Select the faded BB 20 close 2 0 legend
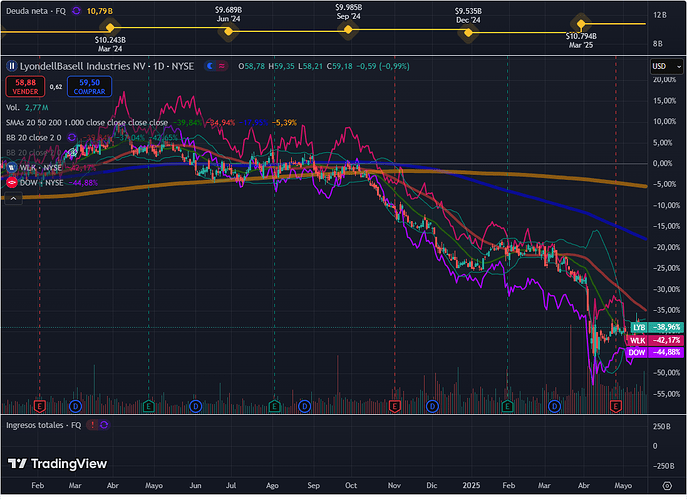687x500 pixels. [x=34, y=152]
